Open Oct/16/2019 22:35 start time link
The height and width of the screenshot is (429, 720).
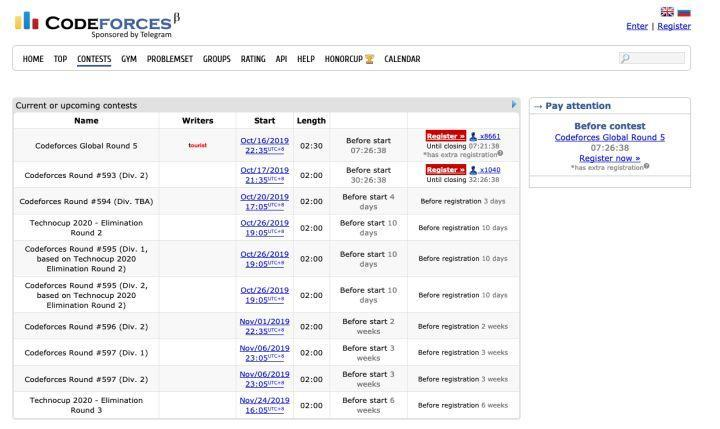264,146
